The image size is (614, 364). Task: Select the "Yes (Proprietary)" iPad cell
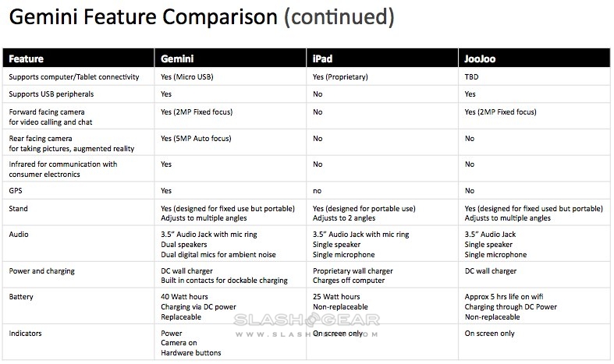tap(340, 76)
